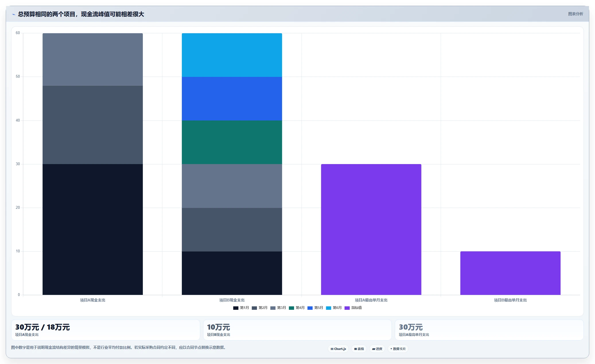The width and height of the screenshot is (595, 364).
Task: Click the y-axis value 0
Action: [19, 295]
